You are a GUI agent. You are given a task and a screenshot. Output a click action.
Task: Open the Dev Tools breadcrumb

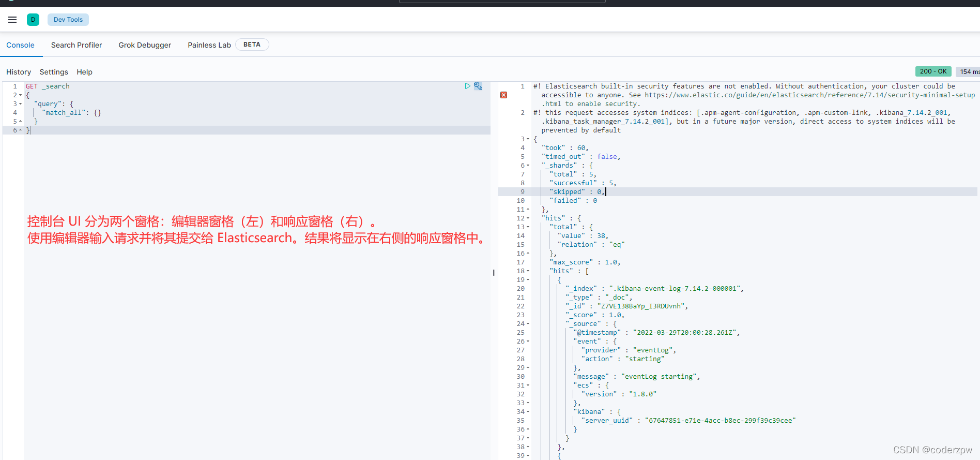point(68,20)
